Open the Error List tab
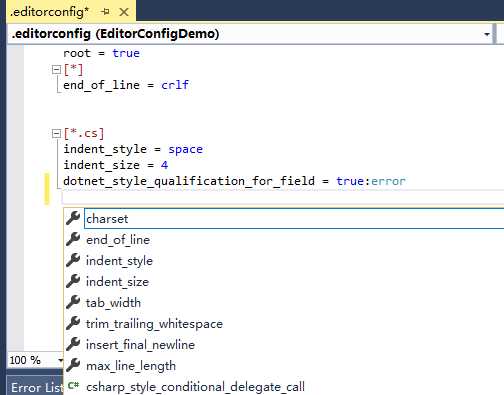 (x=36, y=388)
